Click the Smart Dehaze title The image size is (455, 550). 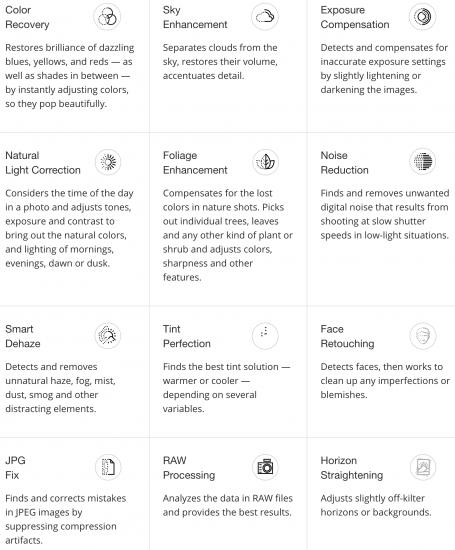[23, 336]
